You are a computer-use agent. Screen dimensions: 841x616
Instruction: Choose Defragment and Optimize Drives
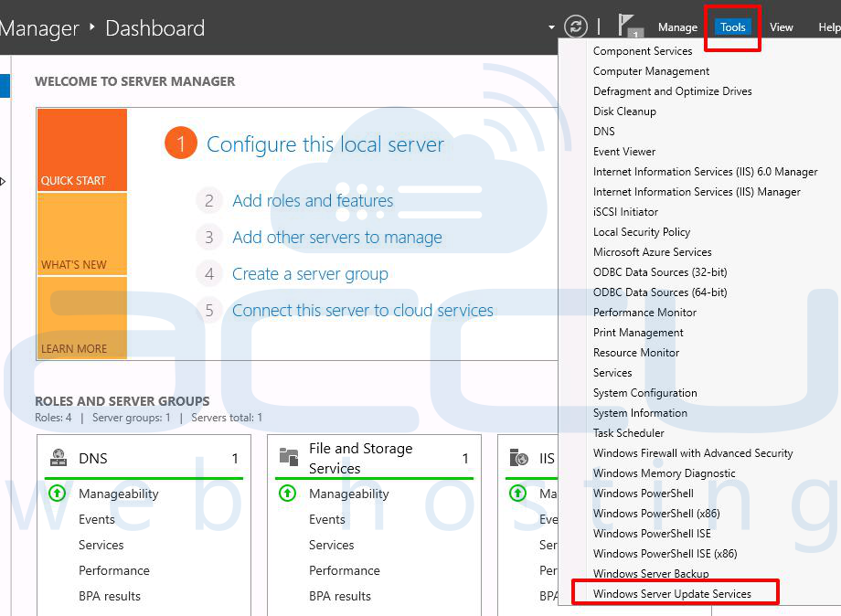click(673, 91)
